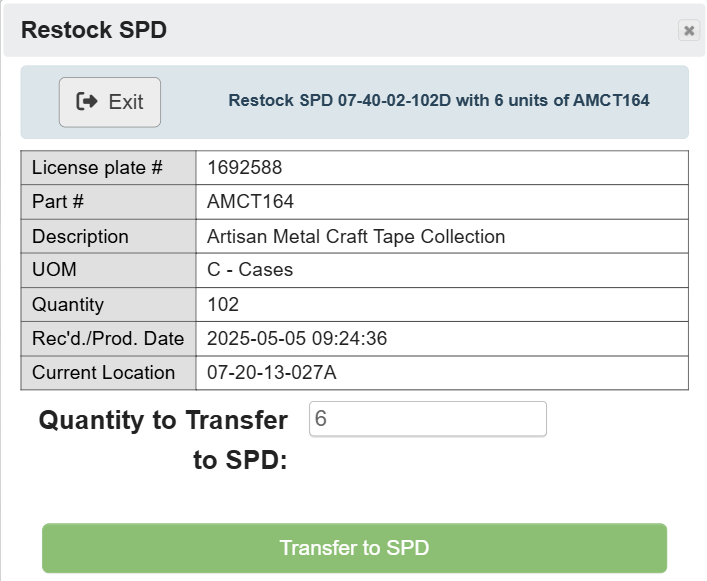Screen dimensions: 707x581
Task: Select date 2025-05-05 09:24:36
Action: click(297, 339)
